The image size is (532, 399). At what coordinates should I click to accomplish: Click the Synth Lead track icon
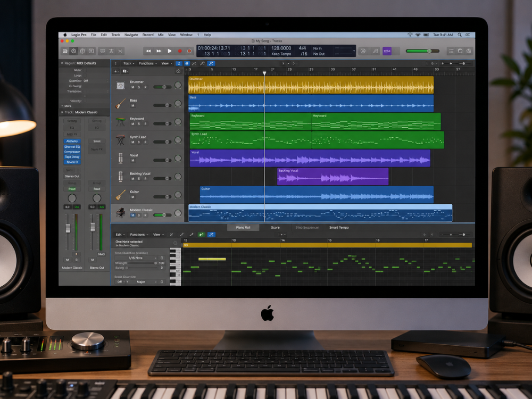(x=120, y=140)
